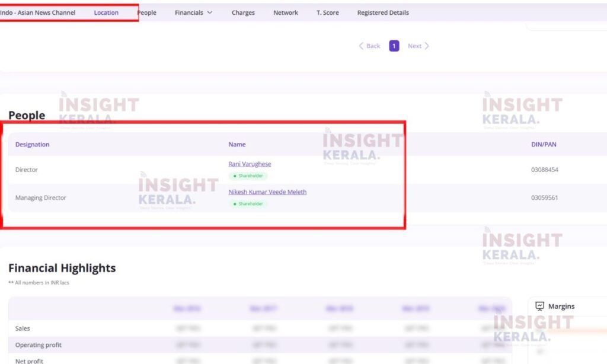Open the Registered Details tab
This screenshot has width=607, height=364.
tap(383, 12)
